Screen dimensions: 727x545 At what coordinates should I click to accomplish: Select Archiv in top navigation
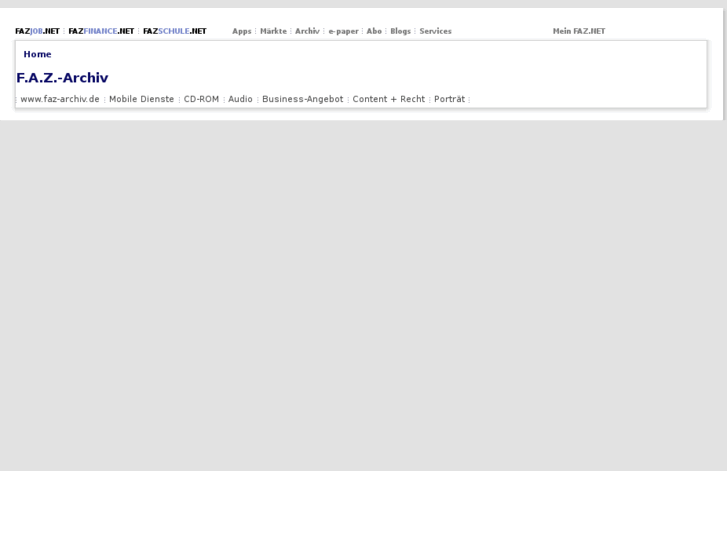[307, 31]
